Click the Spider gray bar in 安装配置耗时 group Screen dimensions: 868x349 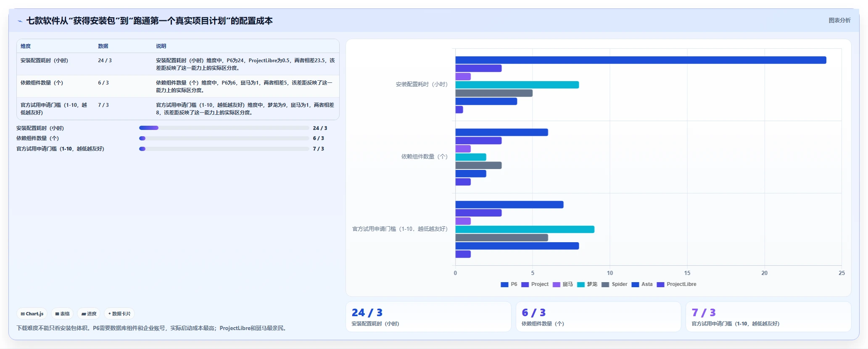[x=494, y=93]
